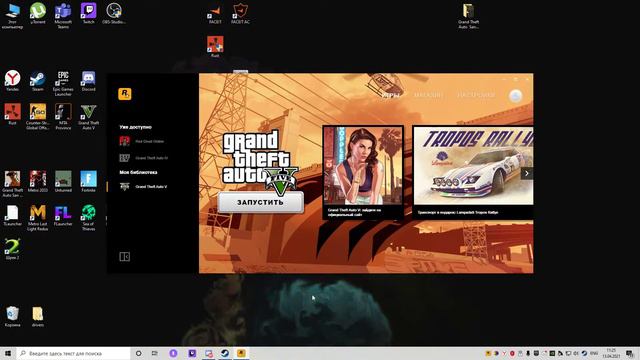
Task: Show next news card with arrow
Action: [x=527, y=173]
